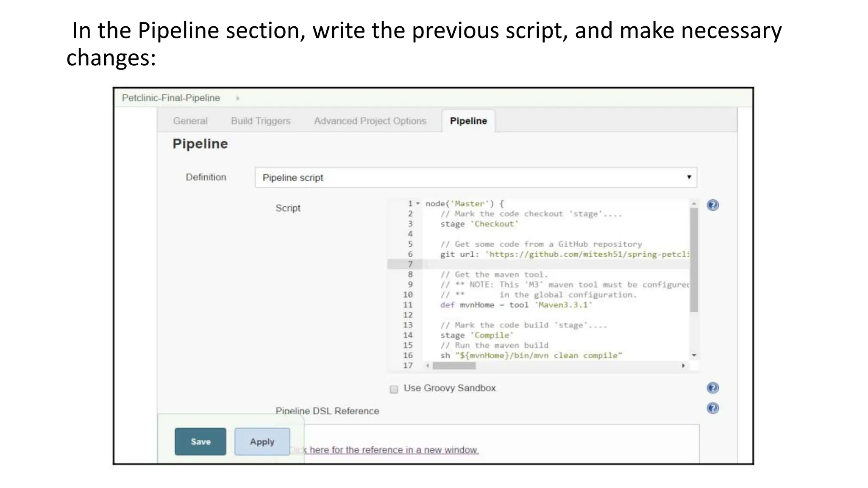
Task: Click the "node('Master') {" line
Action: 465,204
